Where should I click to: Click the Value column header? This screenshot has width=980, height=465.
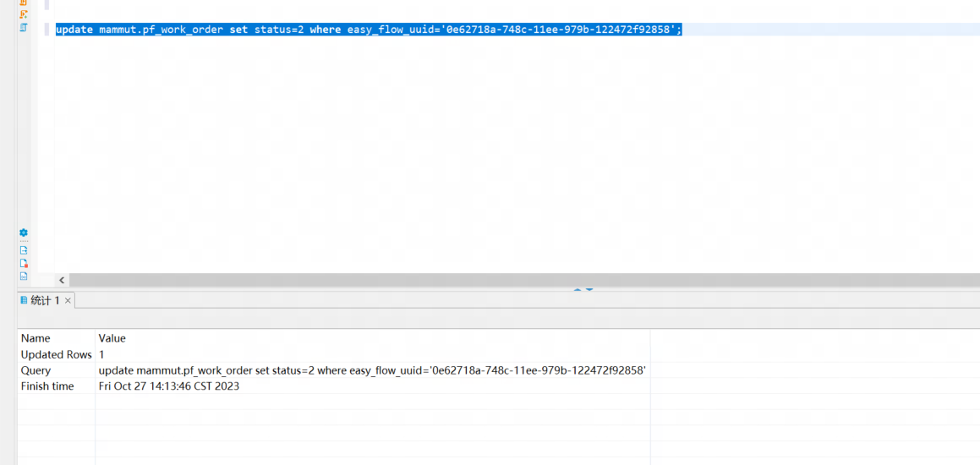[x=112, y=338]
